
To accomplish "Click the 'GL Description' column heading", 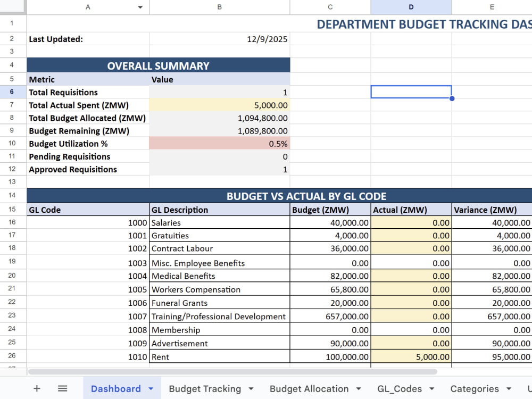I will point(220,210).
